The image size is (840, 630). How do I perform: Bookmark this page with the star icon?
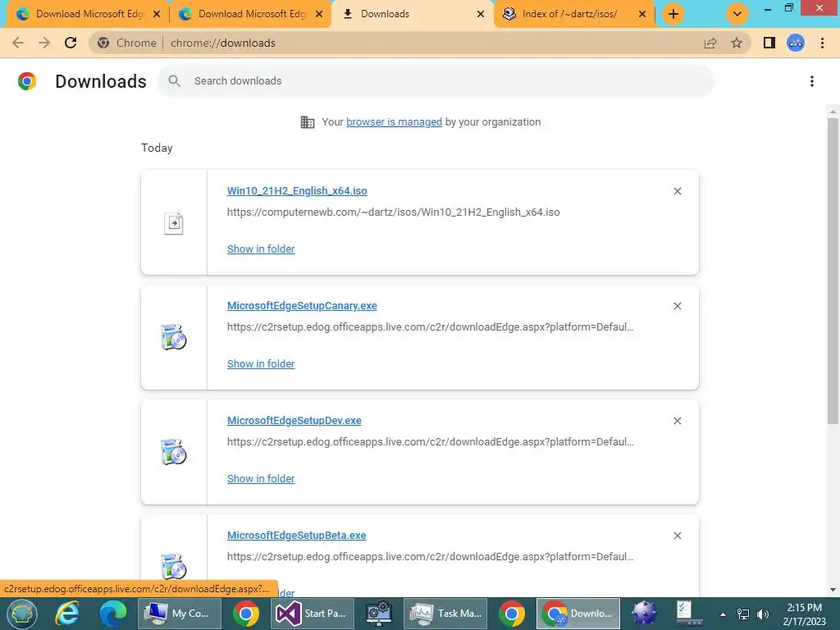pyautogui.click(x=737, y=43)
